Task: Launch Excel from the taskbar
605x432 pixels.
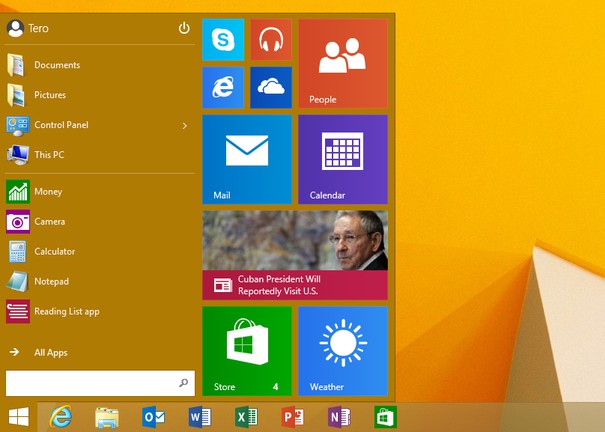Action: [x=246, y=417]
